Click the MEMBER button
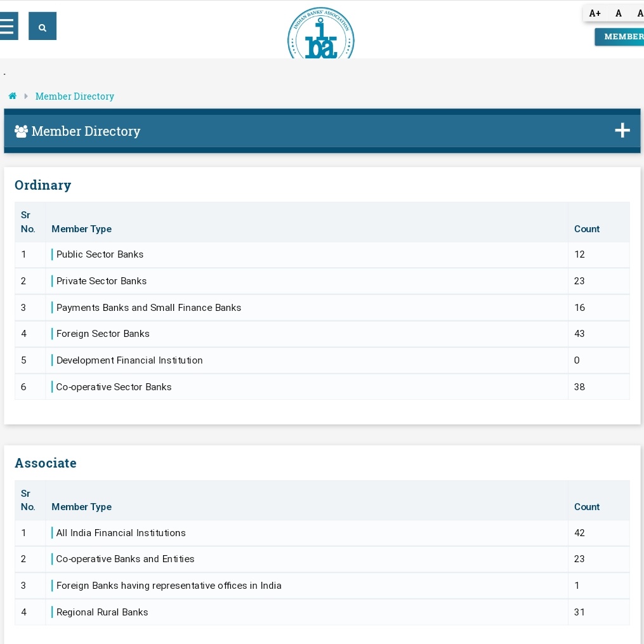 click(x=620, y=37)
